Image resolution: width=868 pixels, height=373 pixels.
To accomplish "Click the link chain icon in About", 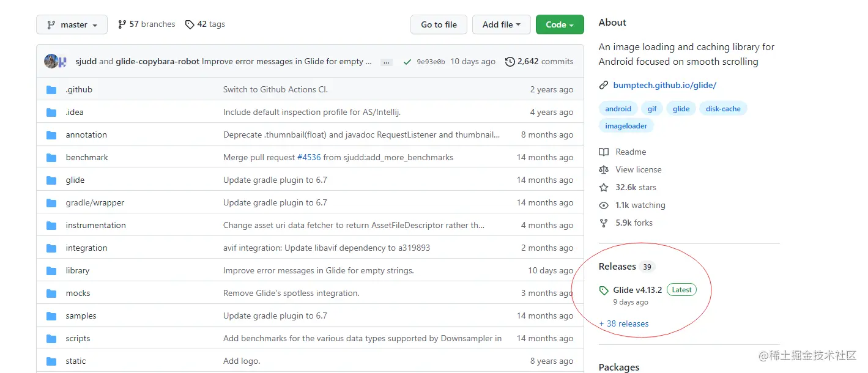I will click(x=604, y=85).
